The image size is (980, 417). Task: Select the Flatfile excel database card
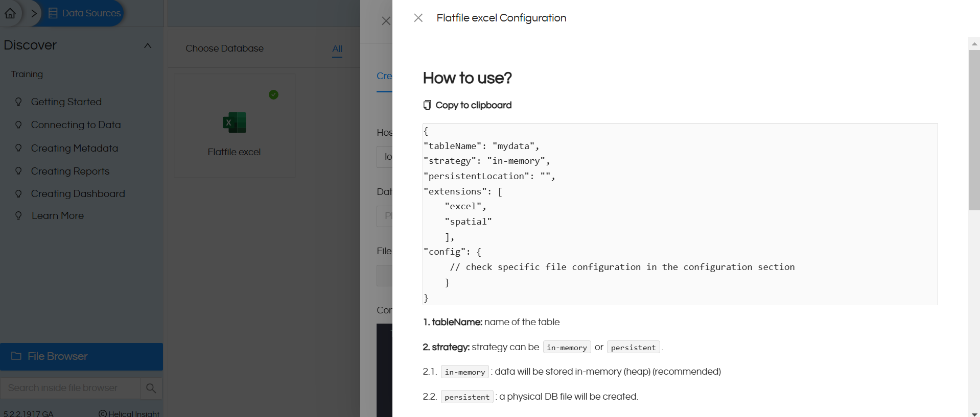coord(235,126)
